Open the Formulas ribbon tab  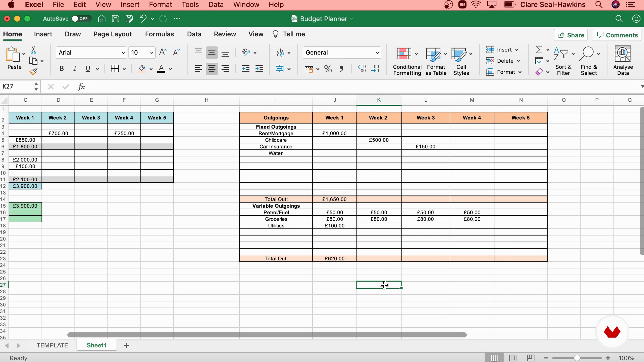pyautogui.click(x=159, y=34)
